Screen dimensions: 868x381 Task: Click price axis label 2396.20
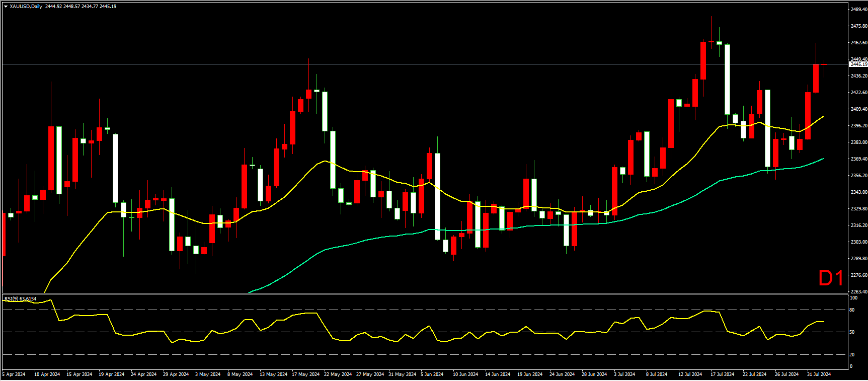click(x=859, y=126)
